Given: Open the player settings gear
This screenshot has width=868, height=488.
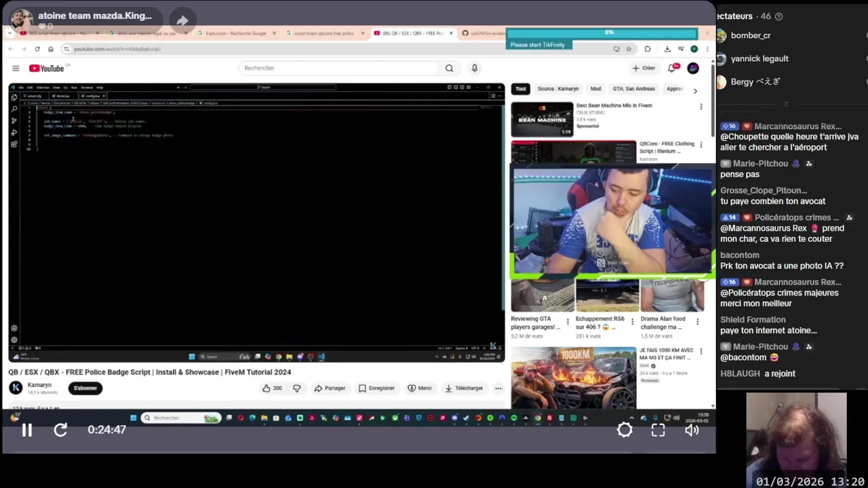Looking at the screenshot, I should 625,430.
